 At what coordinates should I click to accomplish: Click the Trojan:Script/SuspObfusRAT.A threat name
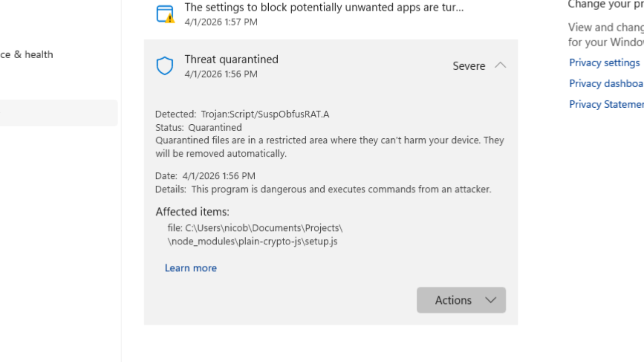click(x=265, y=114)
